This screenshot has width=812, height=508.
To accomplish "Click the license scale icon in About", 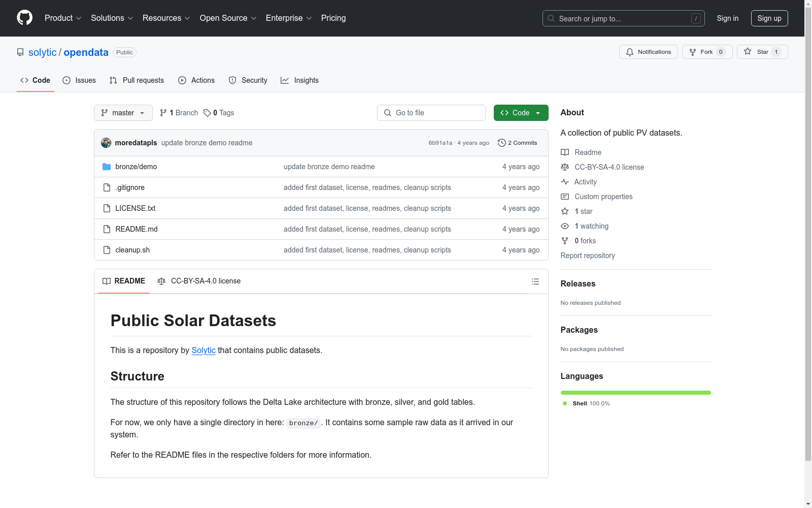I will click(565, 167).
